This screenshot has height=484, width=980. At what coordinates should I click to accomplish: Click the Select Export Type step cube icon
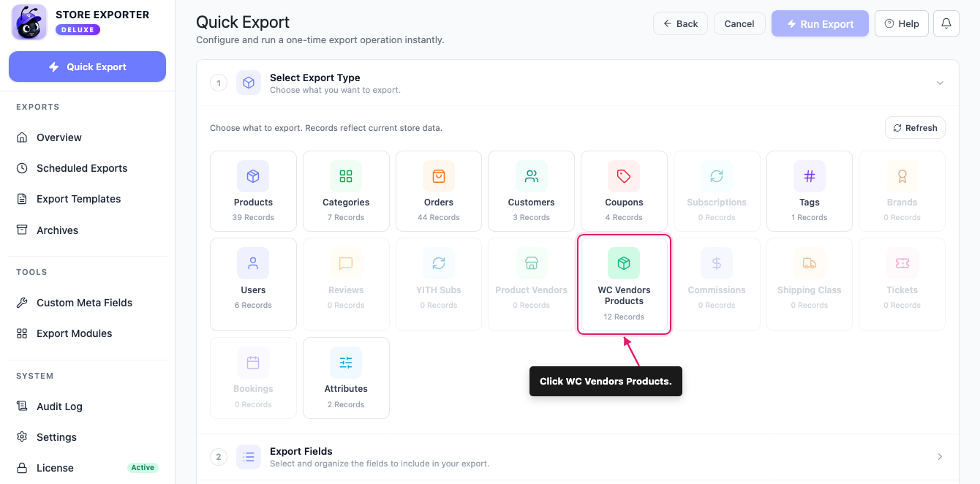(249, 83)
